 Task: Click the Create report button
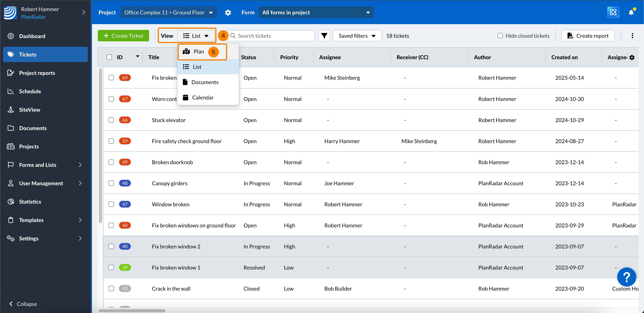pyautogui.click(x=588, y=36)
